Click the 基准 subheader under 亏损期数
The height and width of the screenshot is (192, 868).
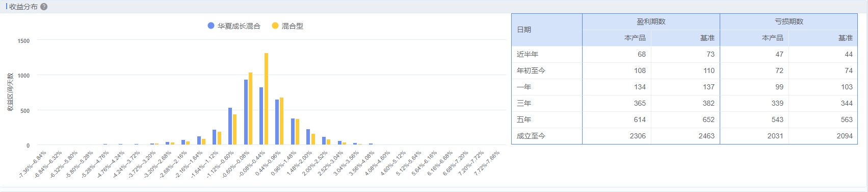point(846,38)
